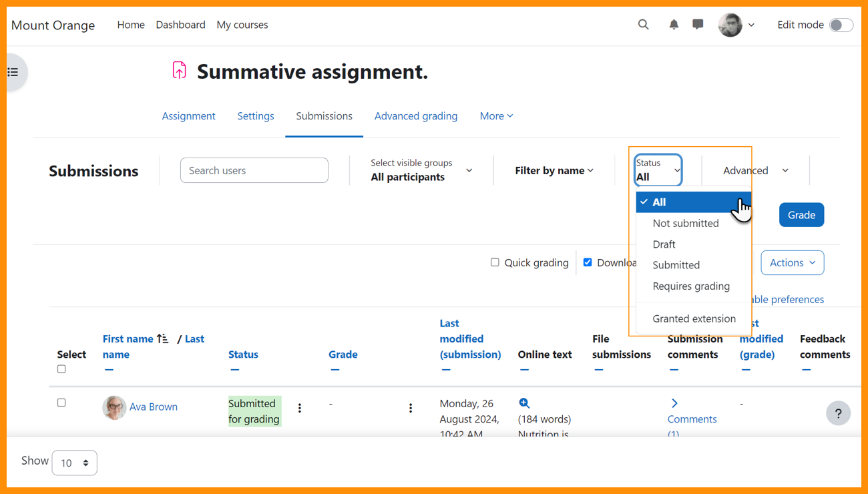Open the messages chat bubble icon
The height and width of the screenshot is (494, 868).
(698, 25)
